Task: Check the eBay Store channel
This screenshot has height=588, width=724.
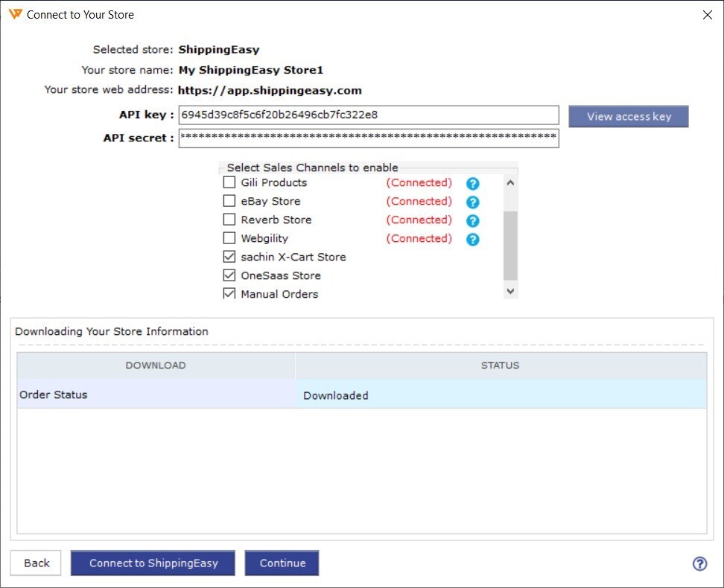Action: [x=229, y=201]
